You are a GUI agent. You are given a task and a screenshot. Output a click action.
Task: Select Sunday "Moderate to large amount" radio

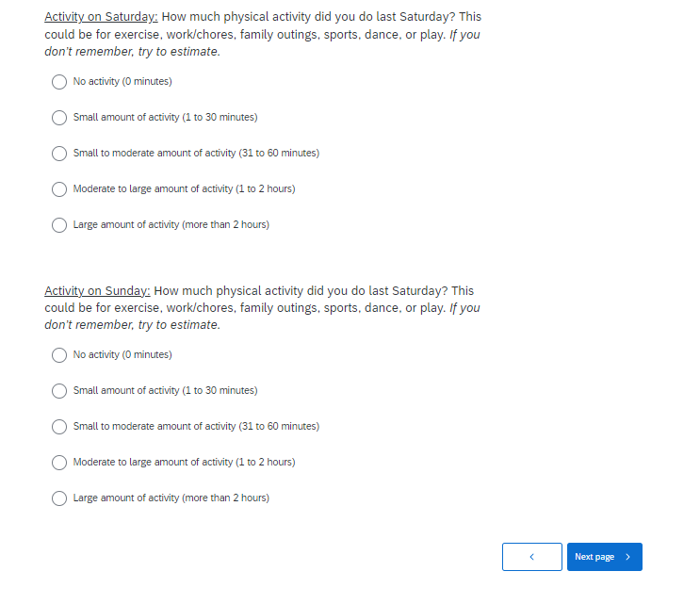[59, 463]
